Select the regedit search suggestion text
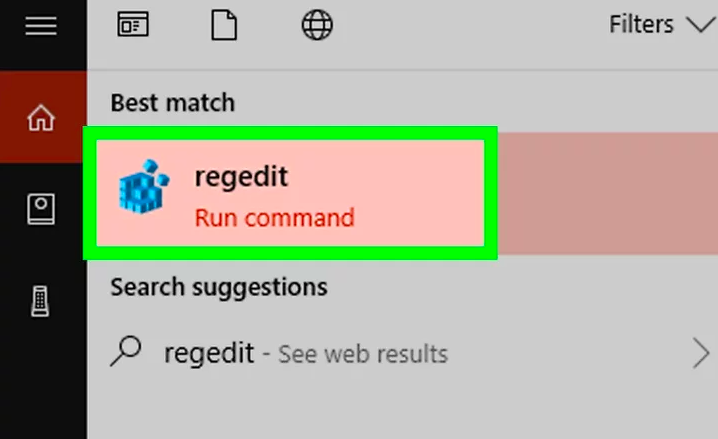This screenshot has width=718, height=439. 209,354
